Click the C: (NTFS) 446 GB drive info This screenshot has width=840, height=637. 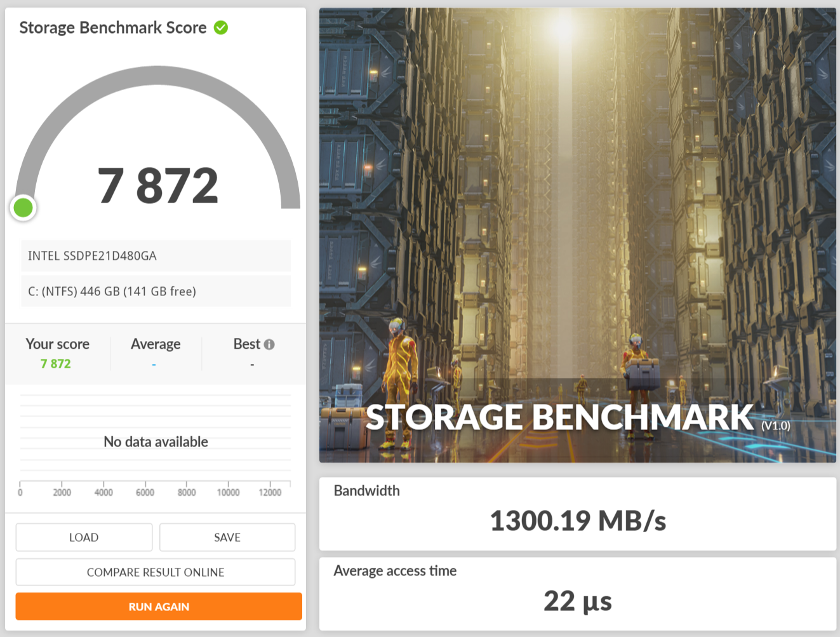tap(156, 291)
